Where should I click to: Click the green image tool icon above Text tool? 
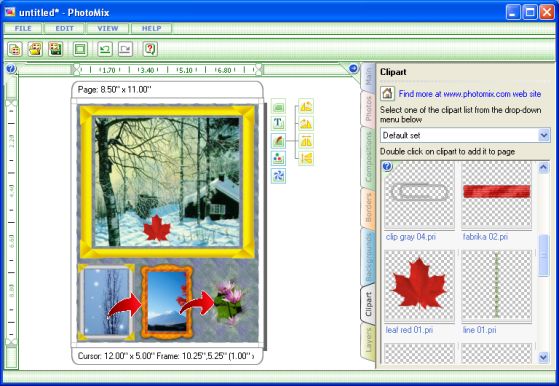click(x=278, y=106)
